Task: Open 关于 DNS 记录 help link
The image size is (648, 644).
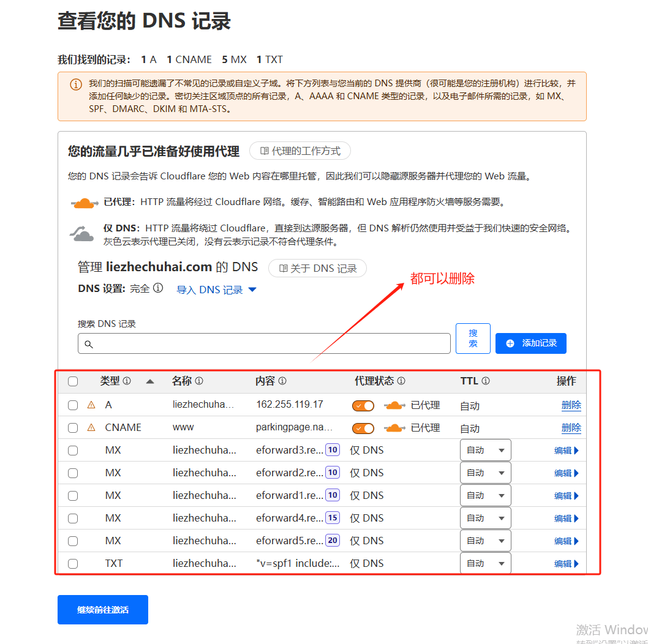Action: coord(317,269)
